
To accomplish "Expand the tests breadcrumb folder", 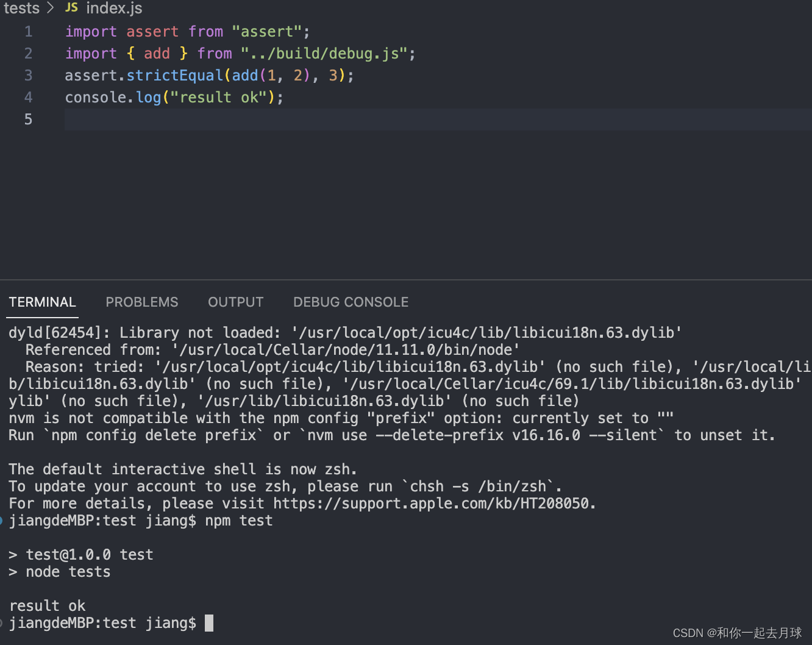I will point(21,9).
